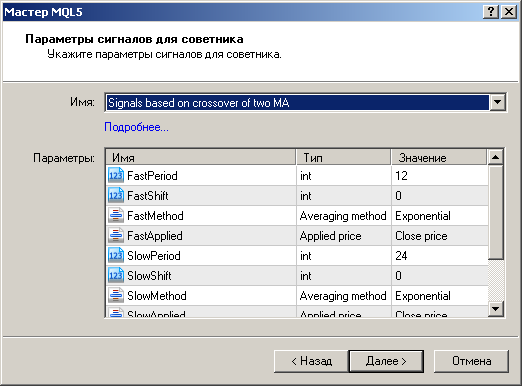This screenshot has width=522, height=386.
Task: Select the FastShift parameter name
Action: pyautogui.click(x=148, y=196)
